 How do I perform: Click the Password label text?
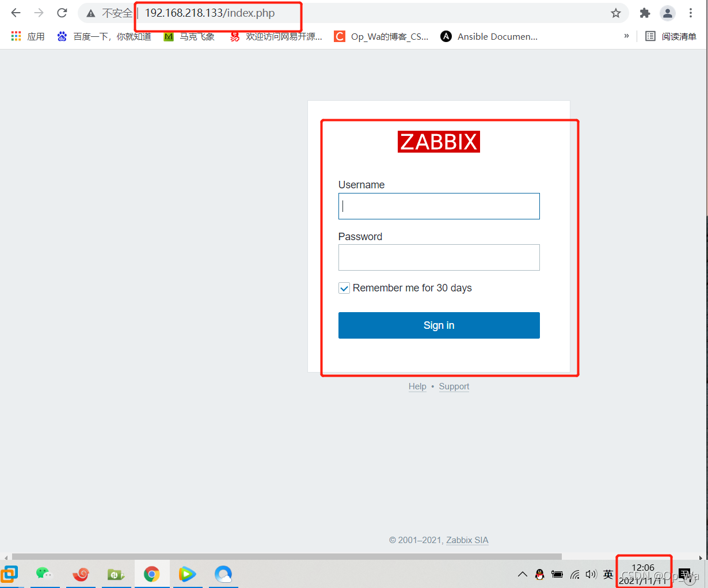(360, 237)
